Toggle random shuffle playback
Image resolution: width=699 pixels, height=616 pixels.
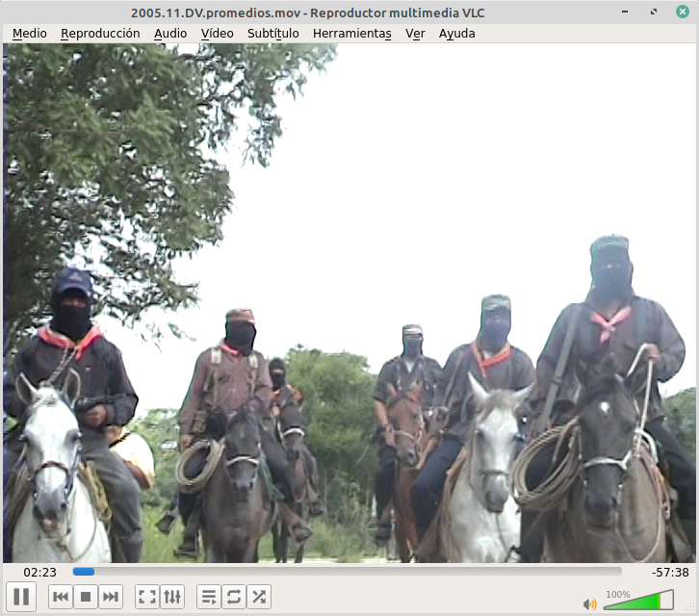pos(259,596)
